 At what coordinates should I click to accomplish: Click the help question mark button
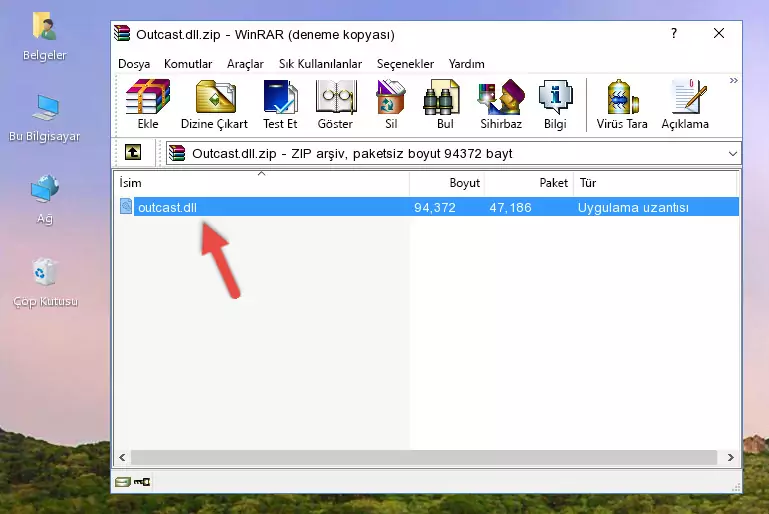click(x=674, y=33)
